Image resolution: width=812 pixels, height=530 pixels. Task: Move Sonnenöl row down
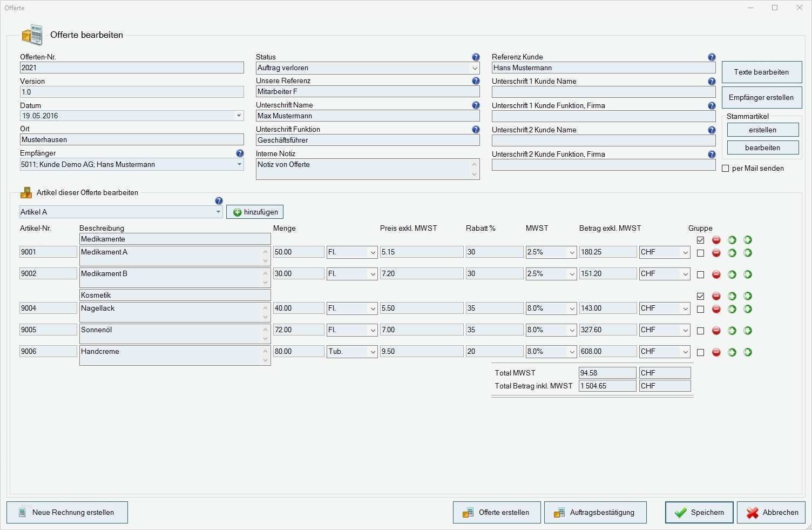tap(747, 331)
